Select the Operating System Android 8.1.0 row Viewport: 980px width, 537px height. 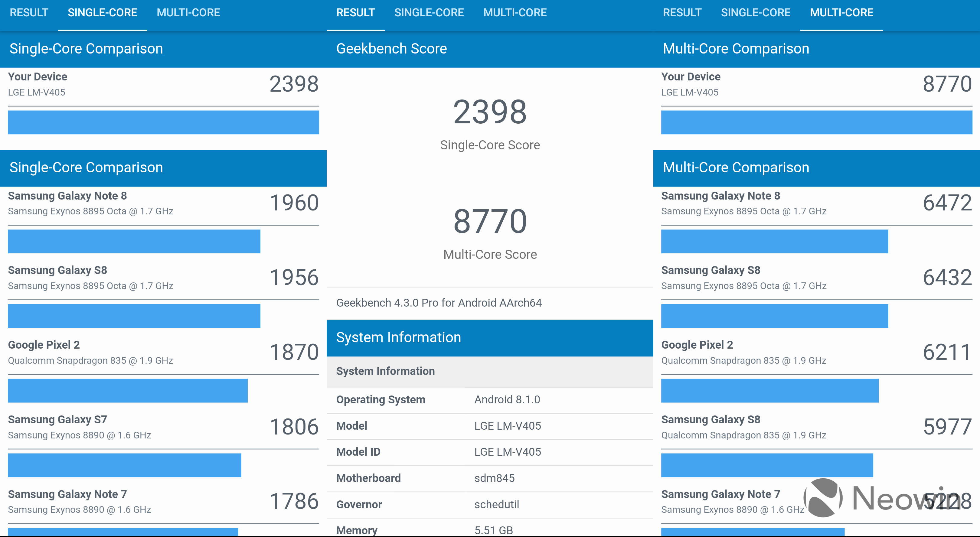click(x=490, y=400)
